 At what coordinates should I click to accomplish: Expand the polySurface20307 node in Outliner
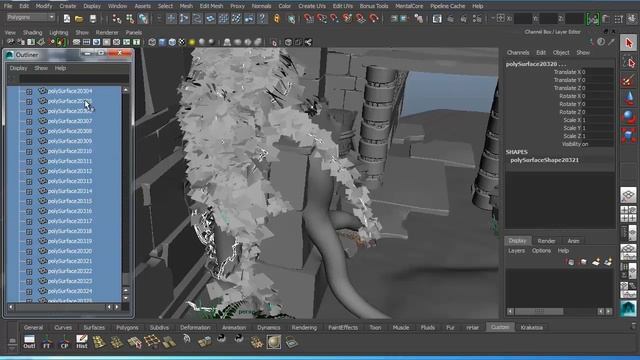(x=29, y=122)
